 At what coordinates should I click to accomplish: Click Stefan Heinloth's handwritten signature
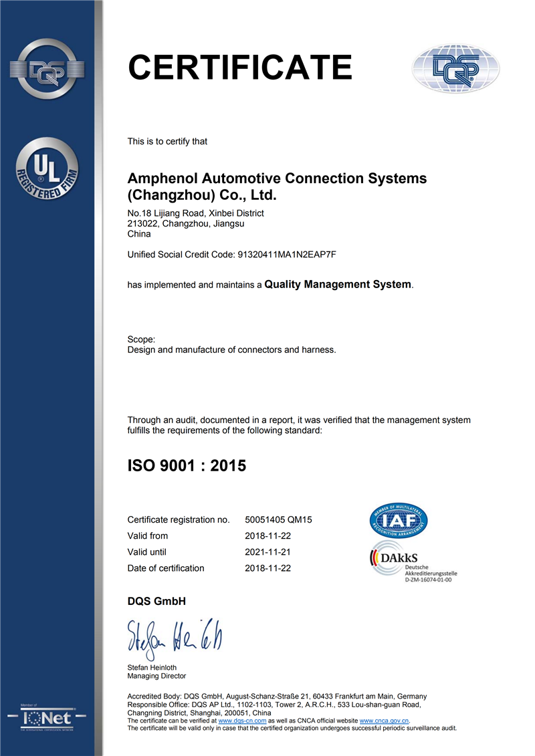pyautogui.click(x=175, y=638)
